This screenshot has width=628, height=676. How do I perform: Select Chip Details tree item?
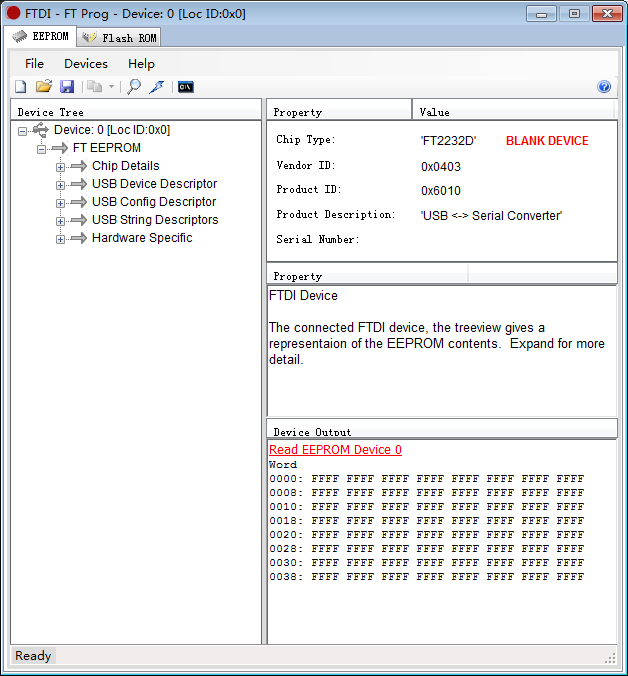(125, 166)
